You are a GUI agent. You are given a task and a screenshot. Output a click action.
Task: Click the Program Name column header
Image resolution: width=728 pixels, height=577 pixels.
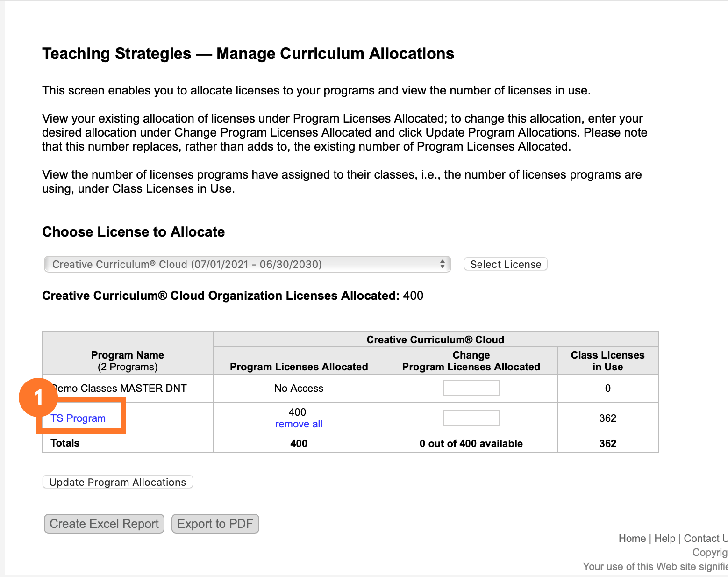pos(127,360)
